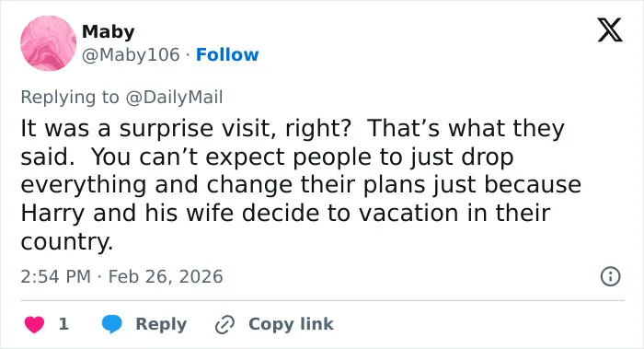Open the X logo in corner
The width and height of the screenshot is (644, 349).
click(x=610, y=30)
